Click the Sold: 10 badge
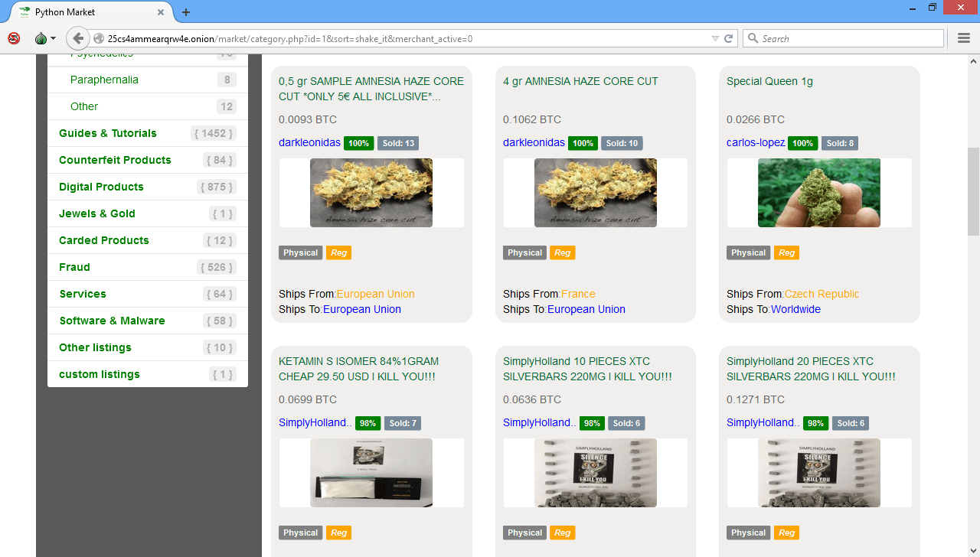This screenshot has width=980, height=557. click(622, 143)
